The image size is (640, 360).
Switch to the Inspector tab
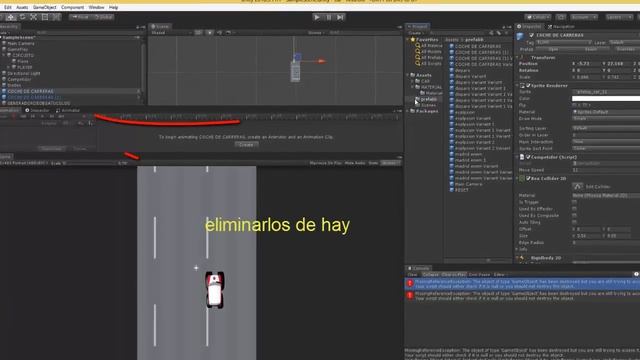[529, 27]
